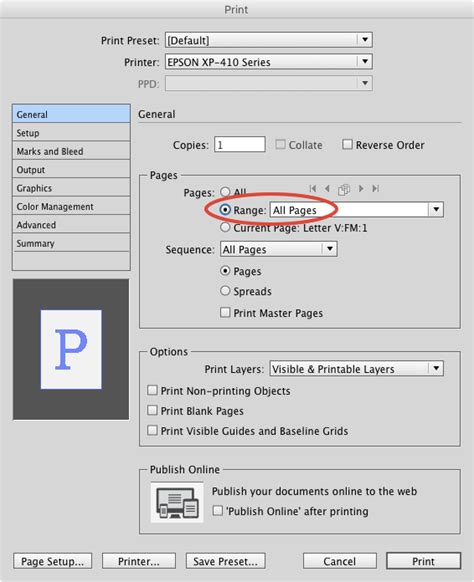Click the Page Setup button

(x=52, y=561)
